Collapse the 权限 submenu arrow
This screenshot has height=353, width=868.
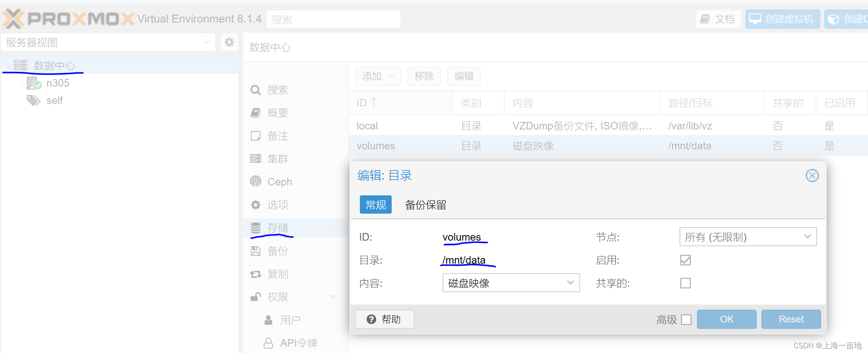click(333, 297)
